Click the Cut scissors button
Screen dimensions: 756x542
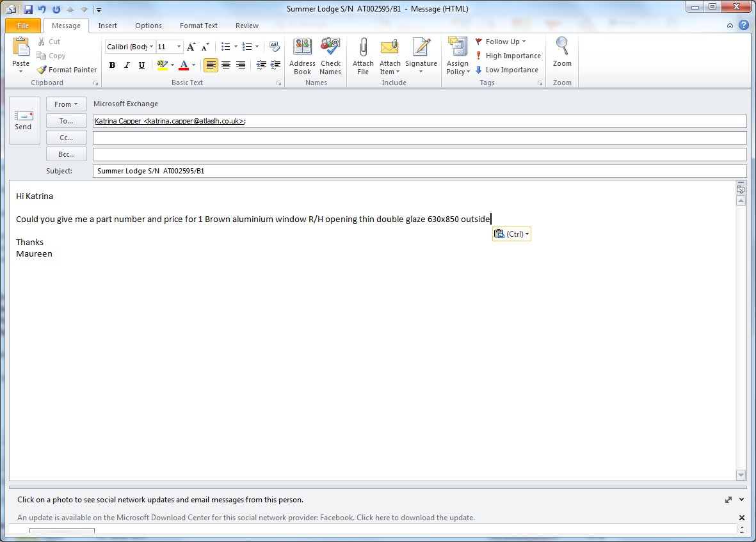coord(49,42)
